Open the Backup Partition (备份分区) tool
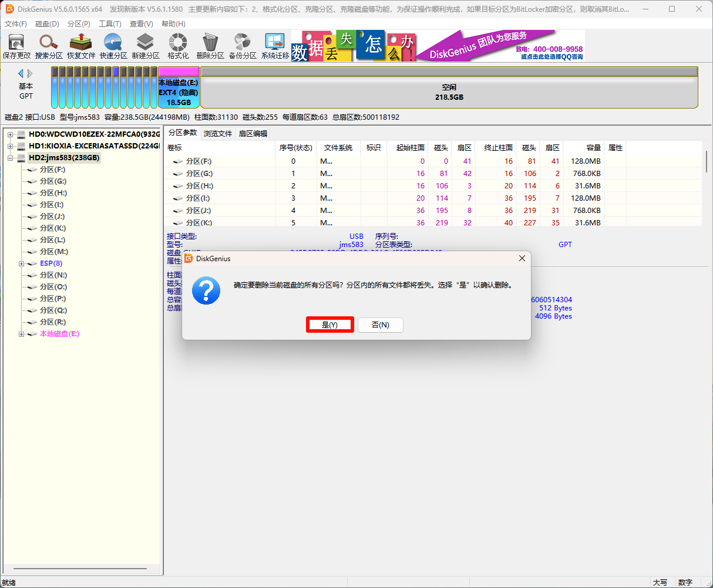This screenshot has height=588, width=713. click(x=243, y=46)
